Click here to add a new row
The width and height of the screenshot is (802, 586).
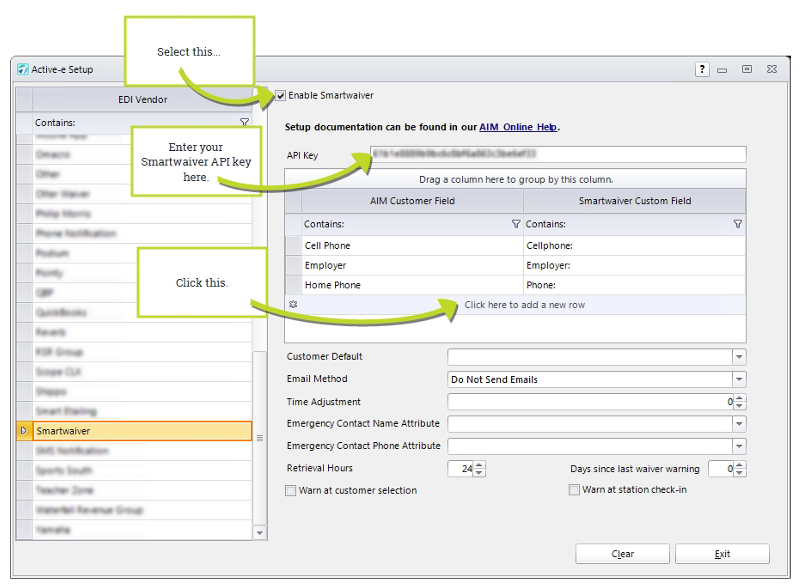pyautogui.click(x=524, y=305)
